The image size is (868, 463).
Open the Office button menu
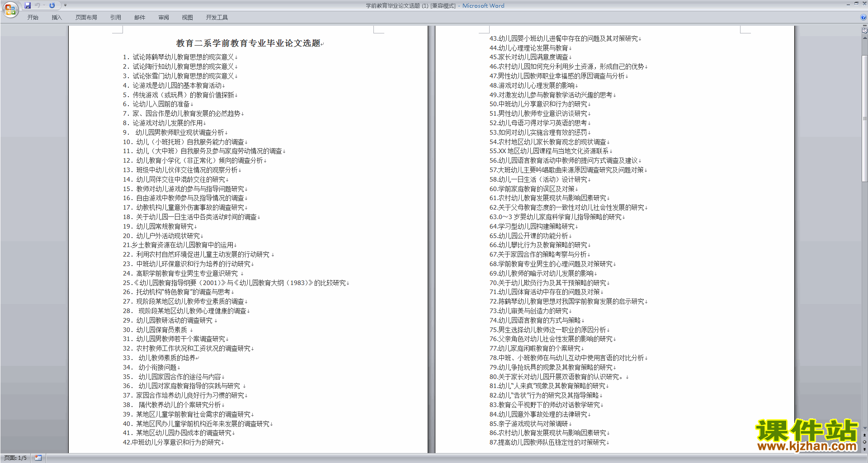pos(10,9)
